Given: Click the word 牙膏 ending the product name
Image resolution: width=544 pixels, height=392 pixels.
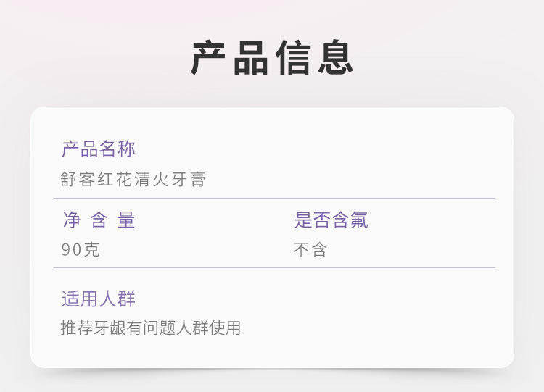Looking at the screenshot, I should click(189, 179).
